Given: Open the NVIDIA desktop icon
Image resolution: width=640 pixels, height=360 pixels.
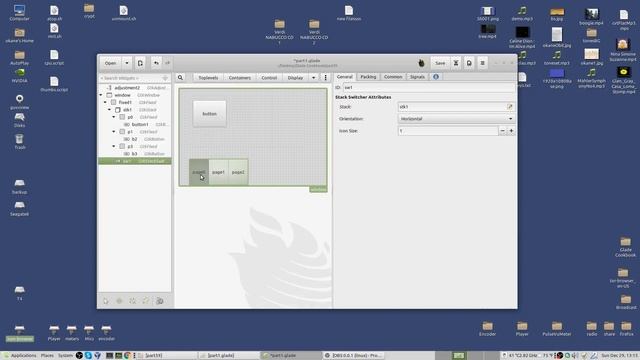Looking at the screenshot, I should (20, 75).
